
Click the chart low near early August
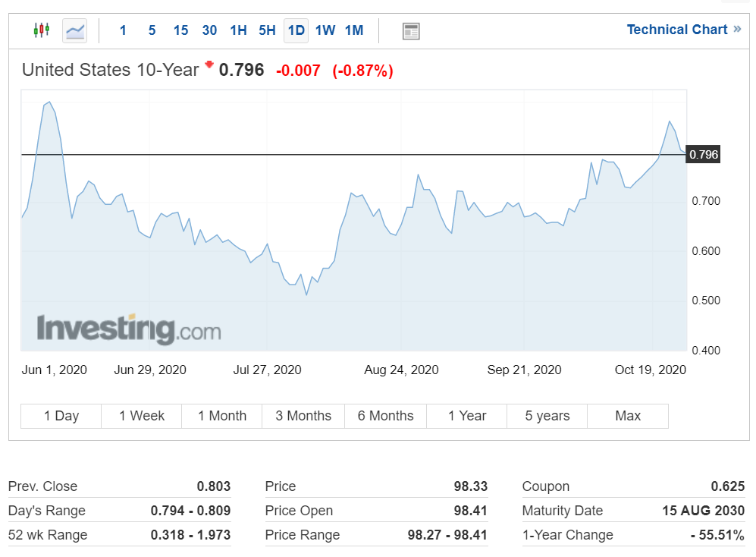pos(306,294)
